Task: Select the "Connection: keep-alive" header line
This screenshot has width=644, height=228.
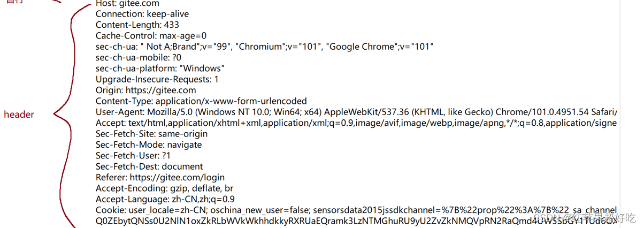Action: pos(142,14)
